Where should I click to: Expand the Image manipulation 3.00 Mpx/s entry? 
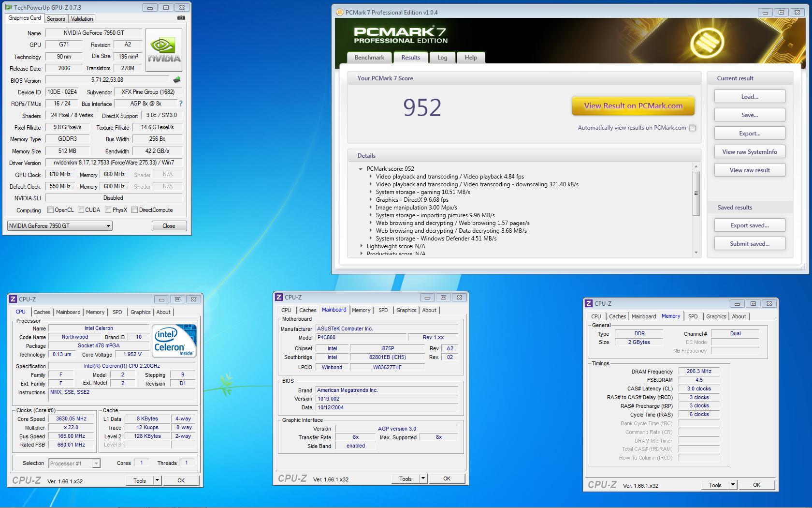(371, 208)
